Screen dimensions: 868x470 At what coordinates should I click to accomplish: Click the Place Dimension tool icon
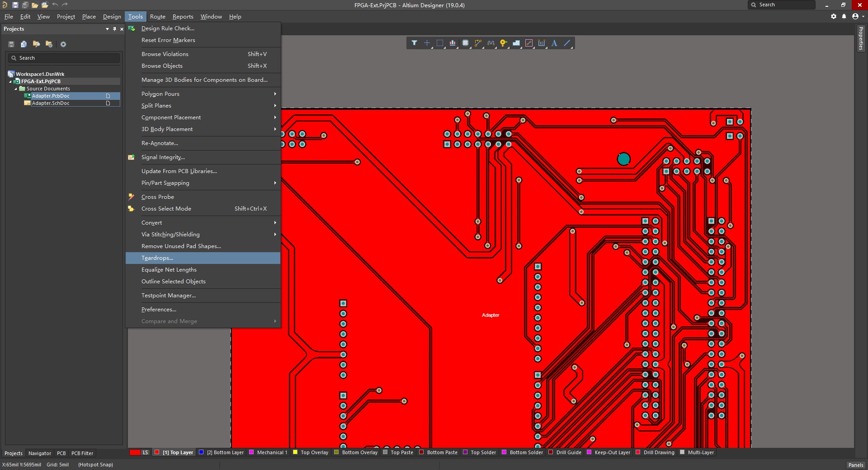click(x=542, y=43)
